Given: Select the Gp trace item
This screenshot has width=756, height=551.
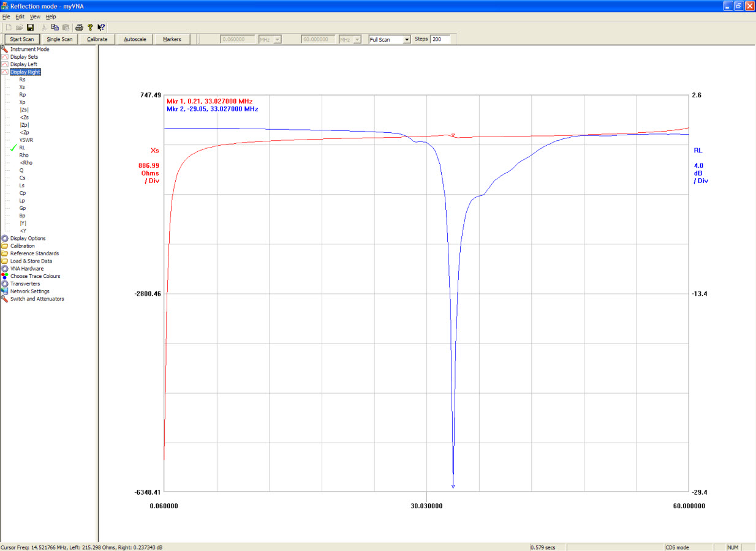Looking at the screenshot, I should 23,208.
